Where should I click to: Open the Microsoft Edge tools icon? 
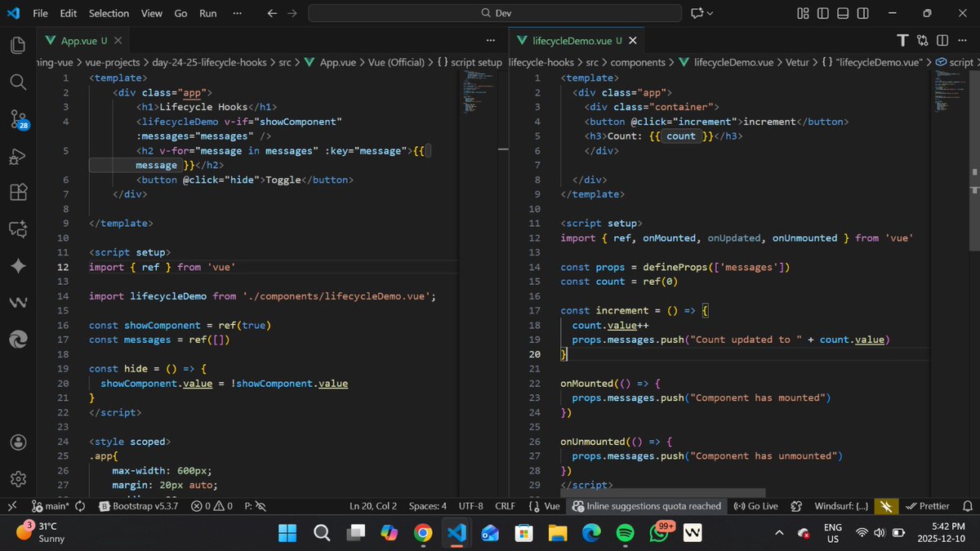17,339
